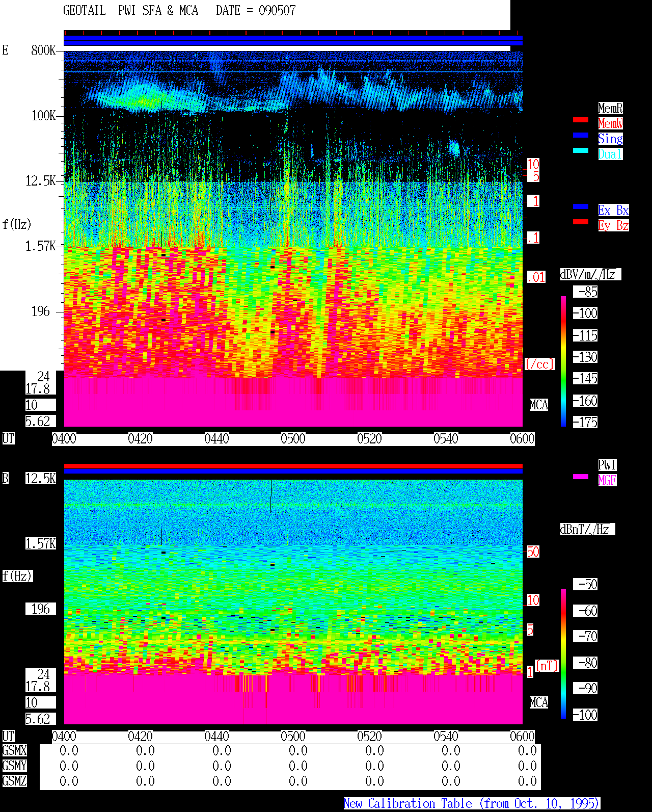Click the GEOTAIL PWI SFA & MCA title
Image resolution: width=652 pixels, height=812 pixels.
(130, 10)
